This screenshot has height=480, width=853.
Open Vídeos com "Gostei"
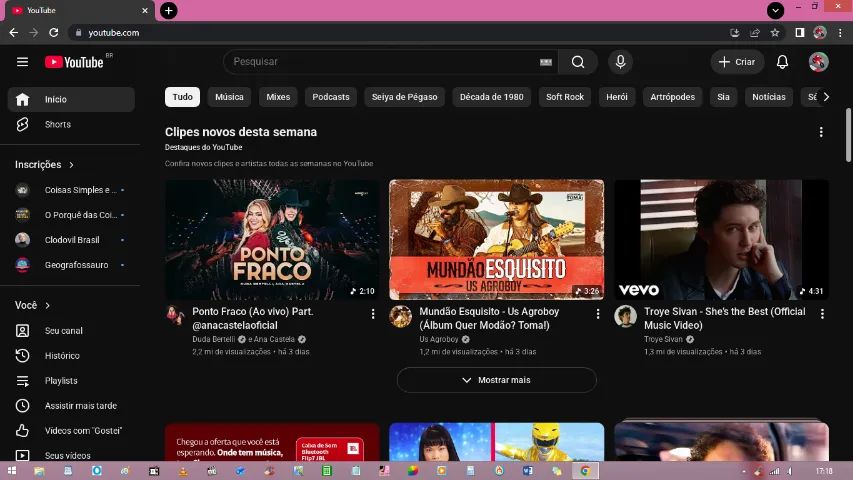click(x=71, y=431)
